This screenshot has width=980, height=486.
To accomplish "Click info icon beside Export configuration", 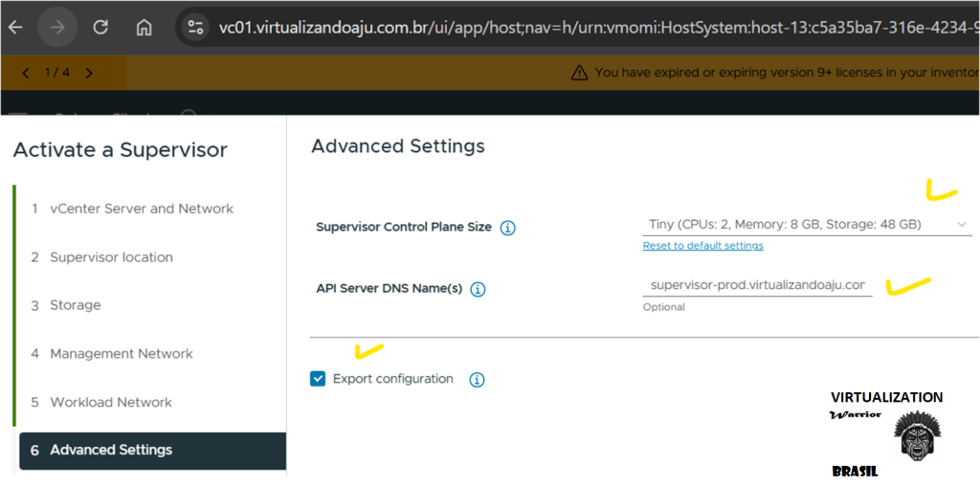I will [477, 380].
